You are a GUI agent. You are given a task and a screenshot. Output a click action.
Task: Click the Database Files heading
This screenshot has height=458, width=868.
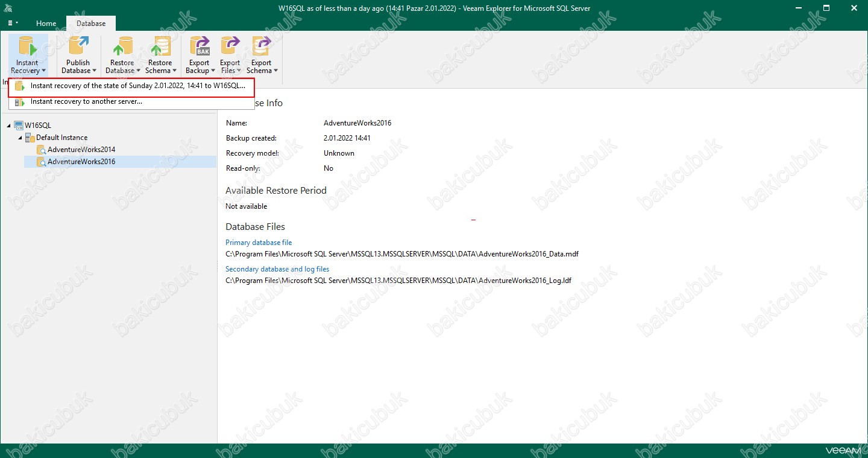click(255, 227)
